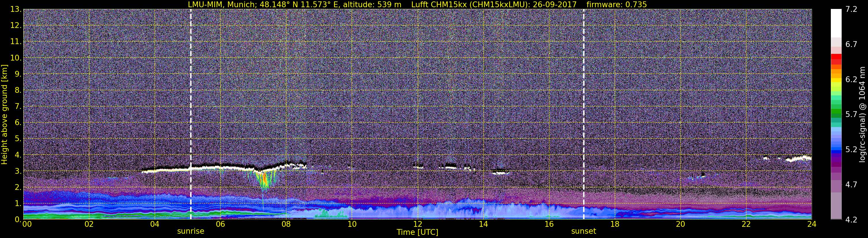Click the '5.' height axis tick label
868x238 pixels.
[18, 139]
